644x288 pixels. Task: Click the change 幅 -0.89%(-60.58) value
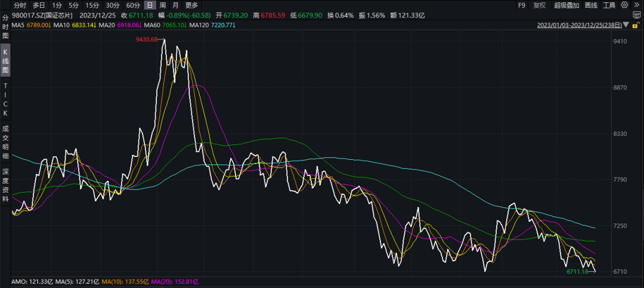click(x=185, y=15)
